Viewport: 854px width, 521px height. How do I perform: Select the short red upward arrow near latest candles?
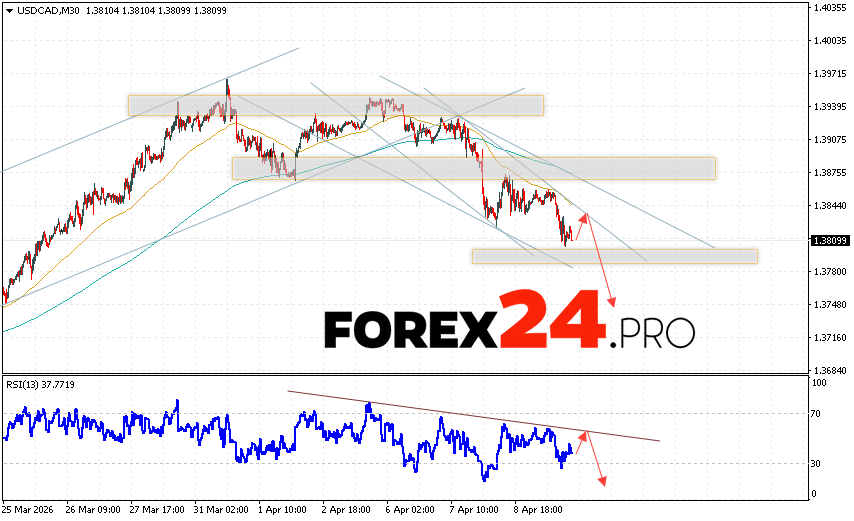click(x=579, y=227)
